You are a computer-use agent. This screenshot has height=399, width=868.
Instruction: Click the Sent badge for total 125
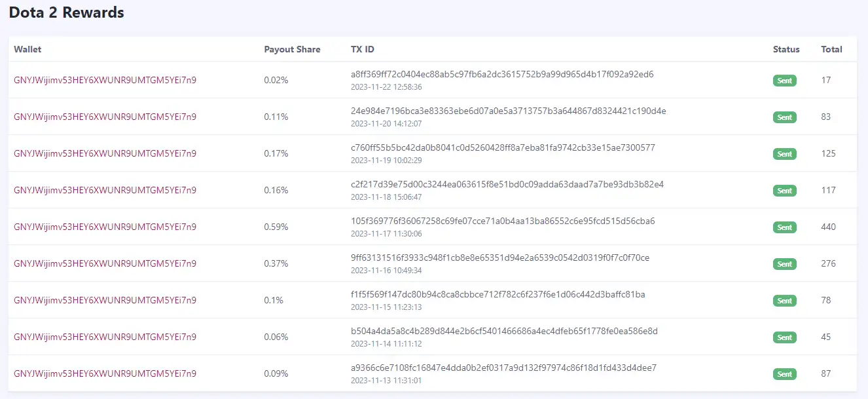tap(784, 154)
